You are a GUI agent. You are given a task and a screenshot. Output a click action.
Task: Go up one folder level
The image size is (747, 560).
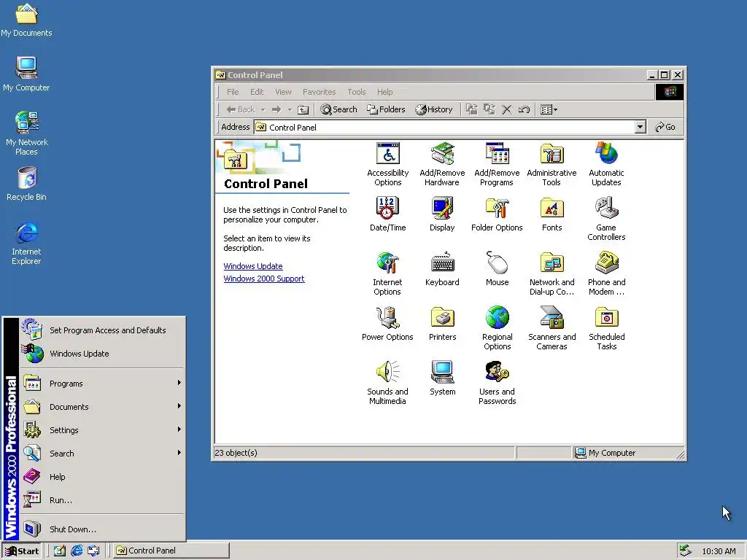tap(303, 109)
